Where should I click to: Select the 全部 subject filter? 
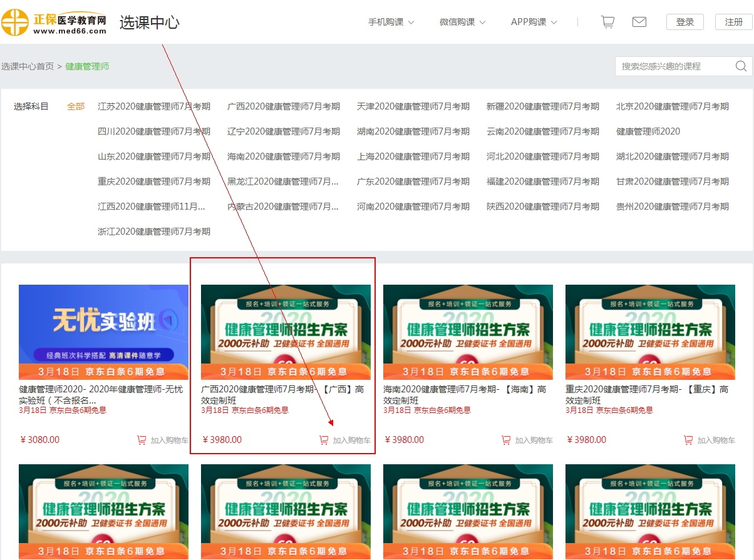pyautogui.click(x=76, y=106)
